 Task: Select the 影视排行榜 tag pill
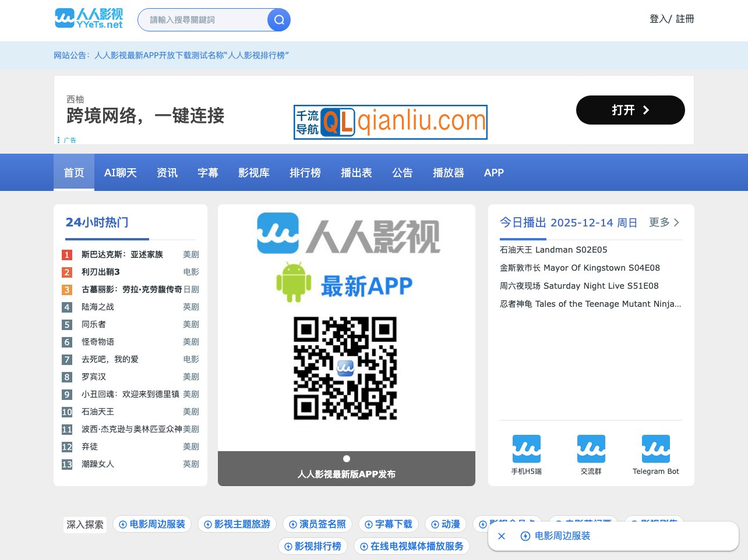coord(313,546)
